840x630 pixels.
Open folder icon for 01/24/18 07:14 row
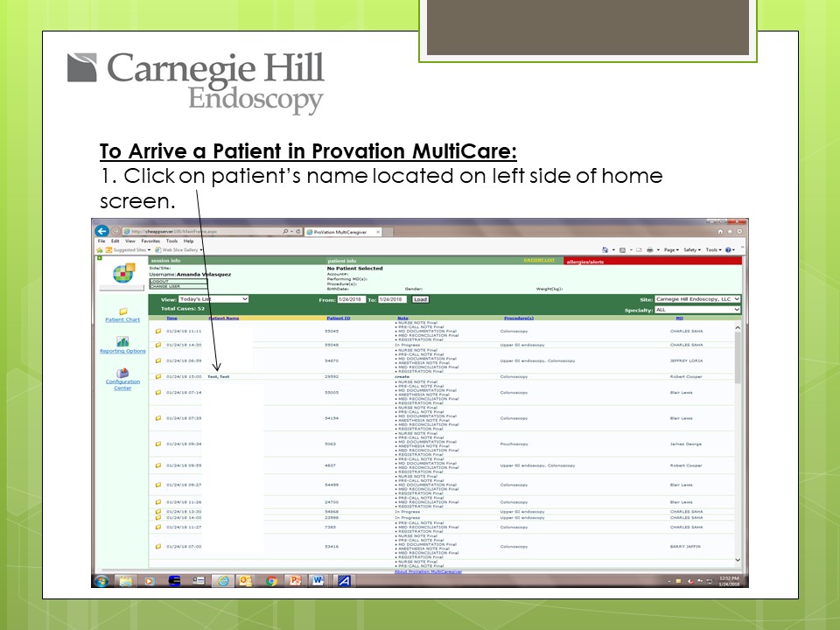(158, 392)
